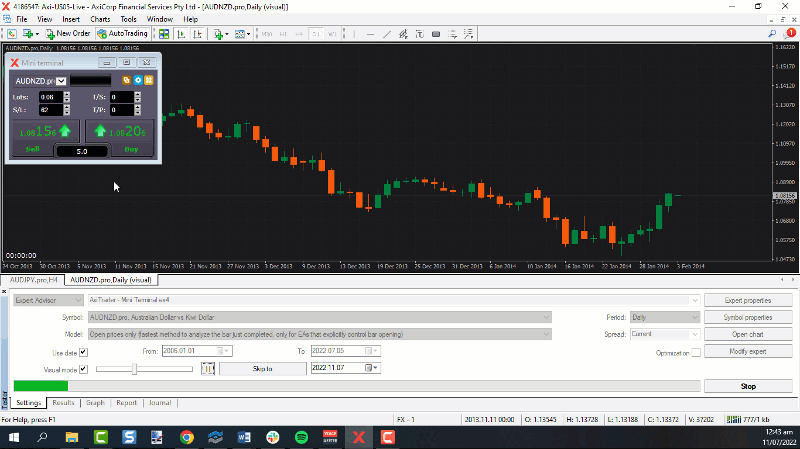Open Spotify from the Windows taskbar

(x=301, y=437)
